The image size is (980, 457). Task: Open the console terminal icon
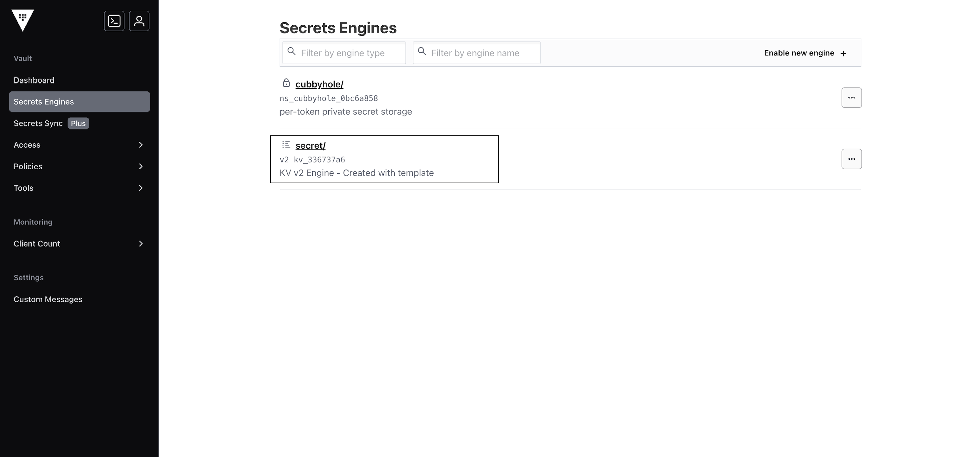[x=114, y=21]
